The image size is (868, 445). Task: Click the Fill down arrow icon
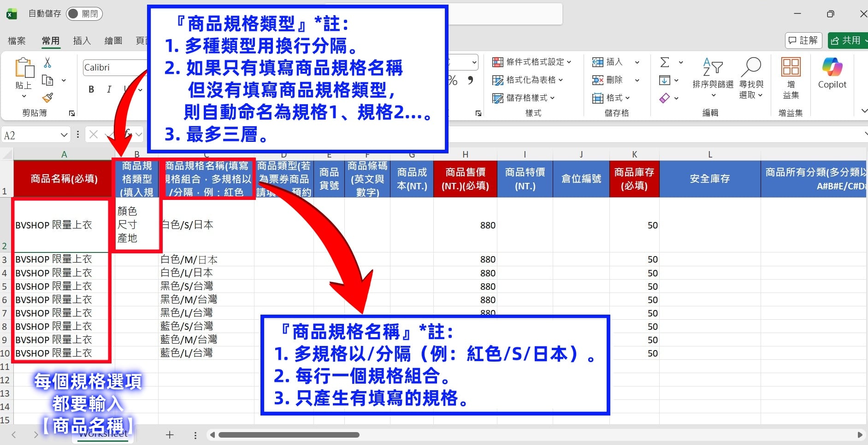665,80
